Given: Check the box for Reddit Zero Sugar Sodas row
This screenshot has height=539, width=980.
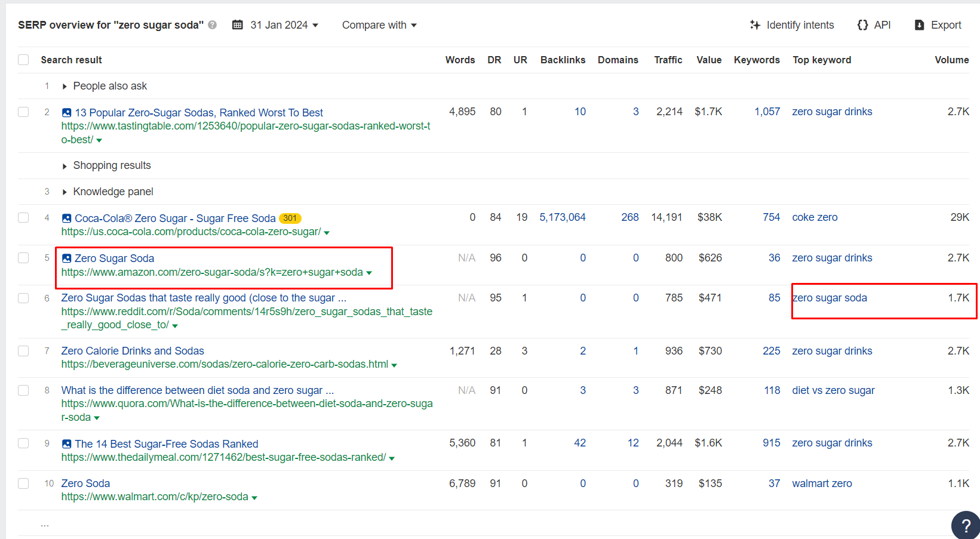Looking at the screenshot, I should tap(23, 298).
